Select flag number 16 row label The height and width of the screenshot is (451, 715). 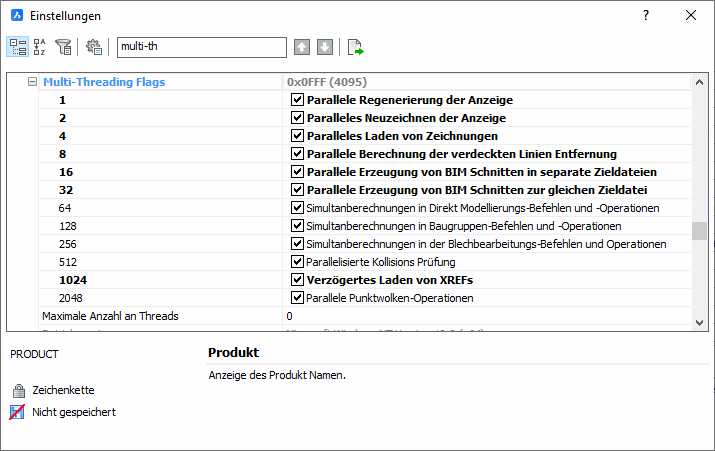(66, 172)
